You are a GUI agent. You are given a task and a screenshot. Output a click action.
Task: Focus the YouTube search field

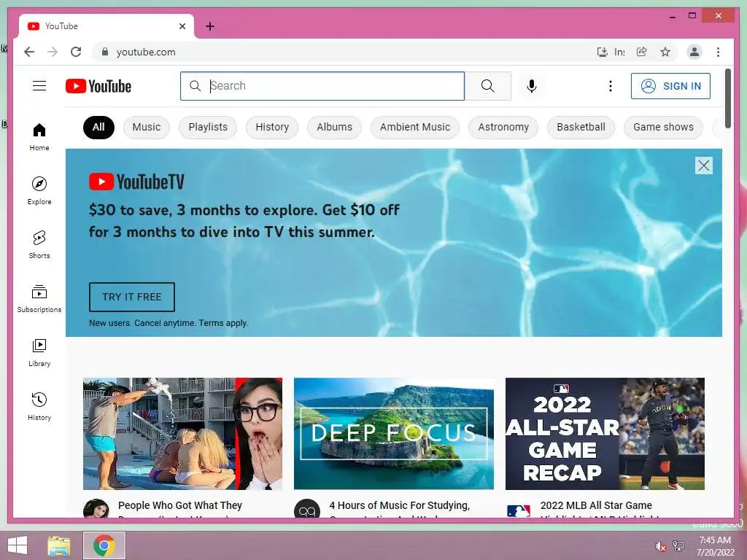tap(322, 86)
